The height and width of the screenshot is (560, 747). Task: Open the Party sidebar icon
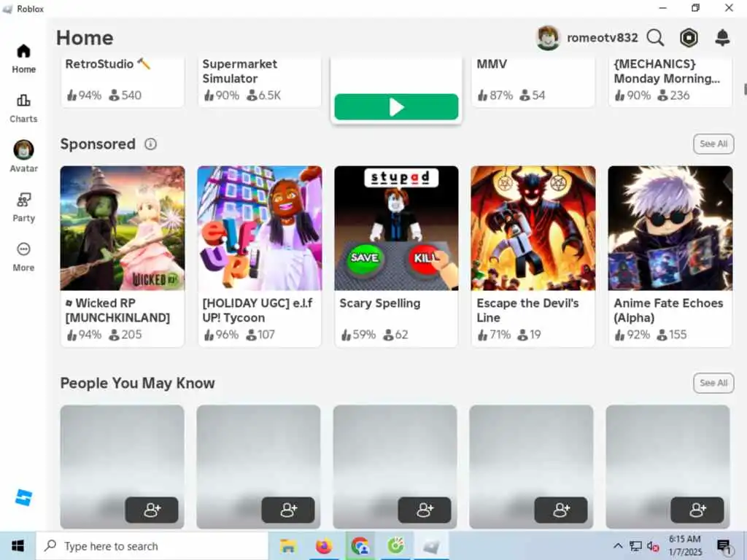(x=23, y=200)
